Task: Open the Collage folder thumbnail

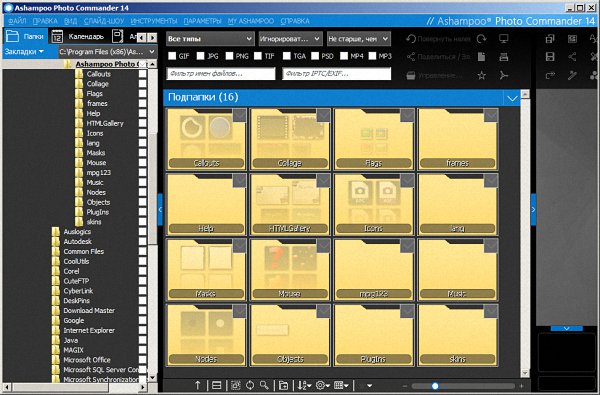Action: click(x=290, y=139)
